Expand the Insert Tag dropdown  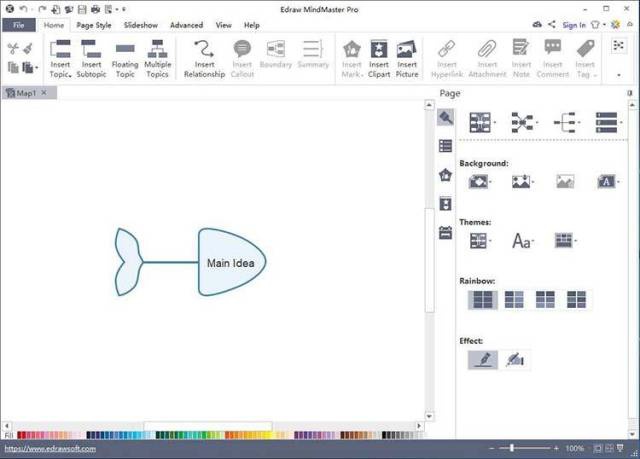point(595,75)
